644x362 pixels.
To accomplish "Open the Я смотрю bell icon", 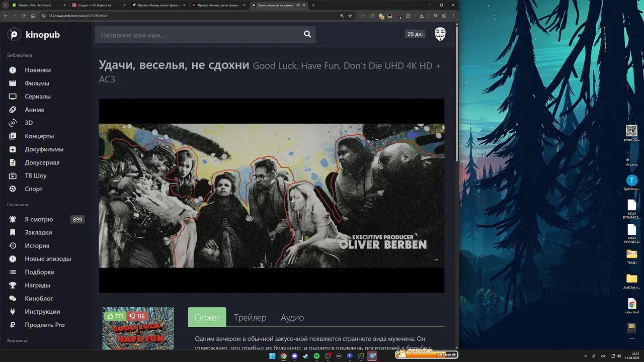I will point(13,219).
